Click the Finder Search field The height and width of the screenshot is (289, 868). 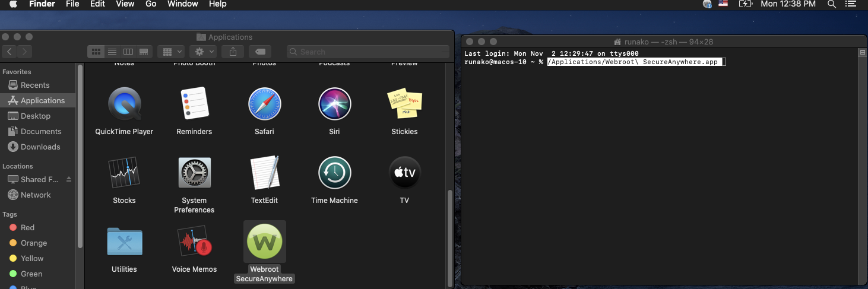(368, 52)
